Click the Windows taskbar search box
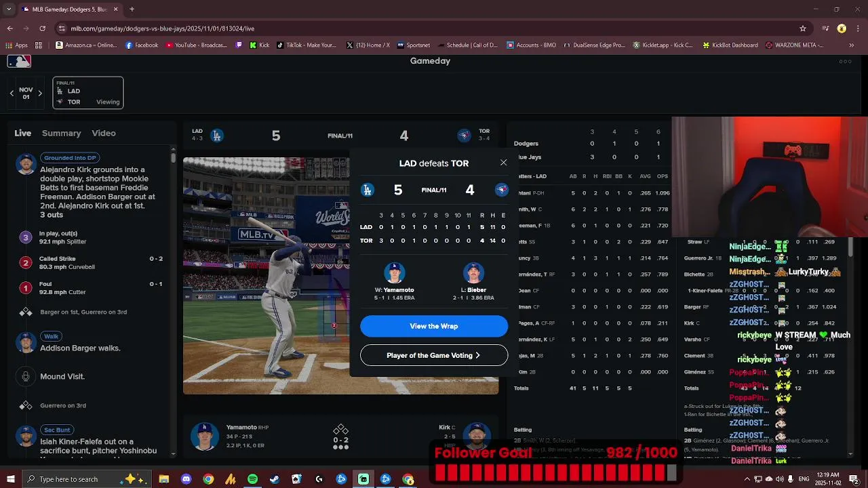The height and width of the screenshot is (488, 868). pyautogui.click(x=87, y=479)
